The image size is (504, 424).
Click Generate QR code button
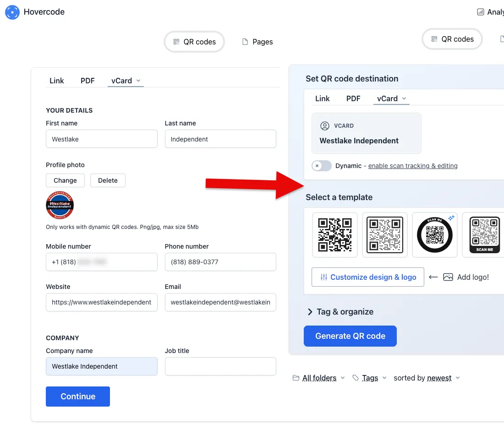[350, 336]
